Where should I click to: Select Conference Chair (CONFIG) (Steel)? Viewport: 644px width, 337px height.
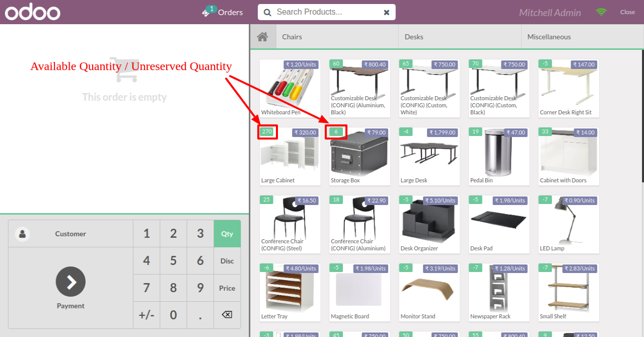(x=290, y=224)
